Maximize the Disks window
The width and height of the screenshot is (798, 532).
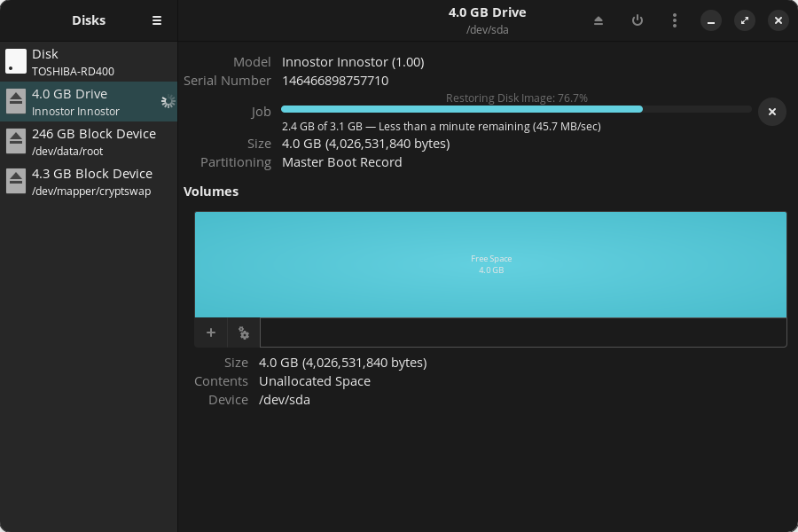click(x=744, y=20)
